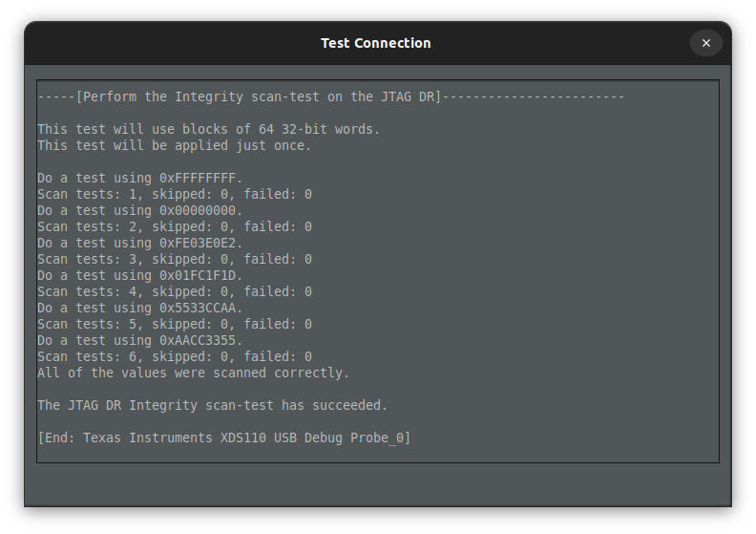Click the 0x01FC1F1D test line
Image resolution: width=756 pixels, height=534 pixels.
pos(140,275)
